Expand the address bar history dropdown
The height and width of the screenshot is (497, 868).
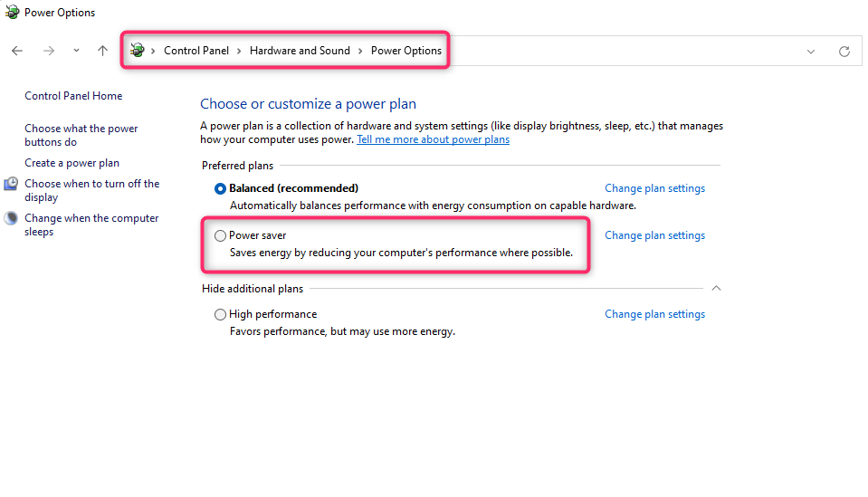click(x=811, y=52)
